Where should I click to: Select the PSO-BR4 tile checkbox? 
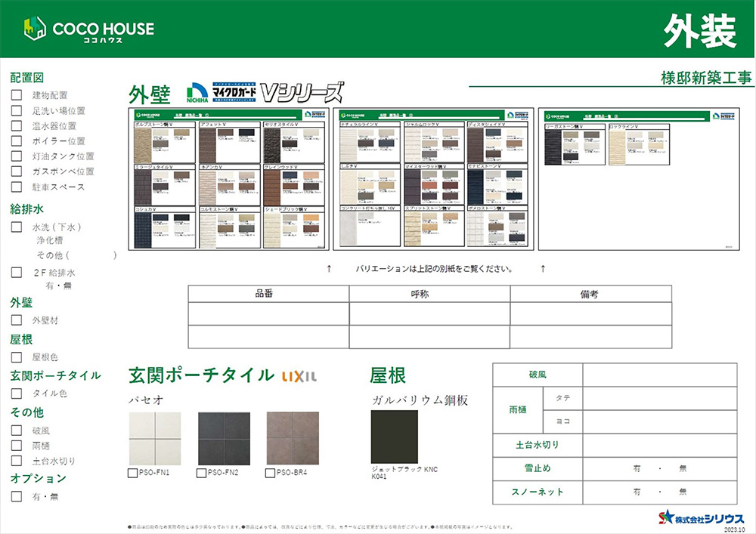tap(271, 473)
